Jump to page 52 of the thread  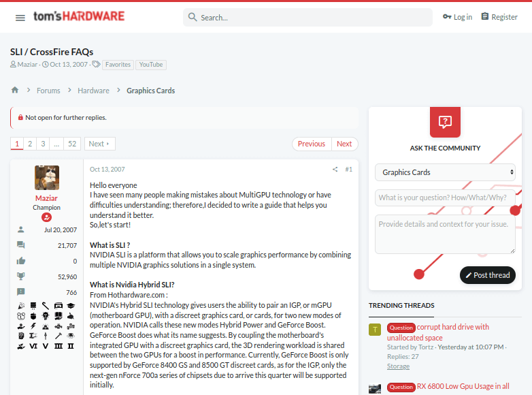(72, 144)
